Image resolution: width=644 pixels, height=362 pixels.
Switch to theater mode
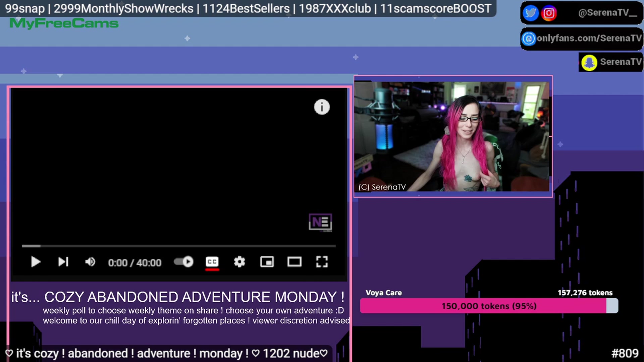(294, 262)
